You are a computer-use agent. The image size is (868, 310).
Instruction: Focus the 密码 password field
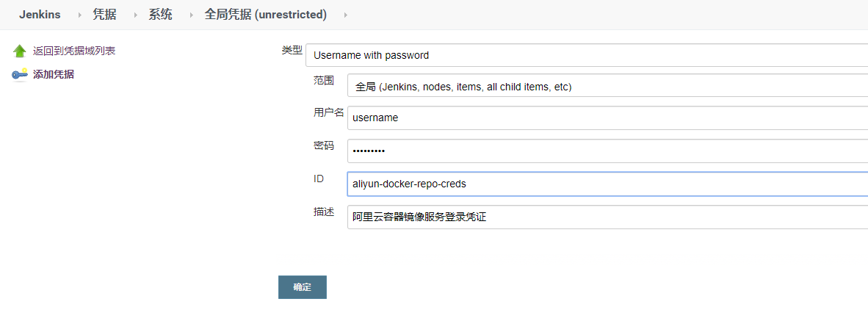coord(608,151)
